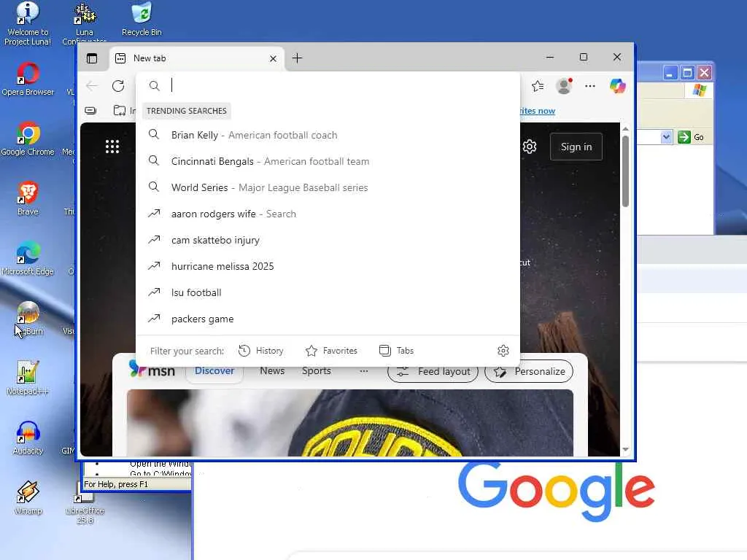The image size is (747, 560).
Task: Click the refresh button in Edge
Action: [x=118, y=86]
